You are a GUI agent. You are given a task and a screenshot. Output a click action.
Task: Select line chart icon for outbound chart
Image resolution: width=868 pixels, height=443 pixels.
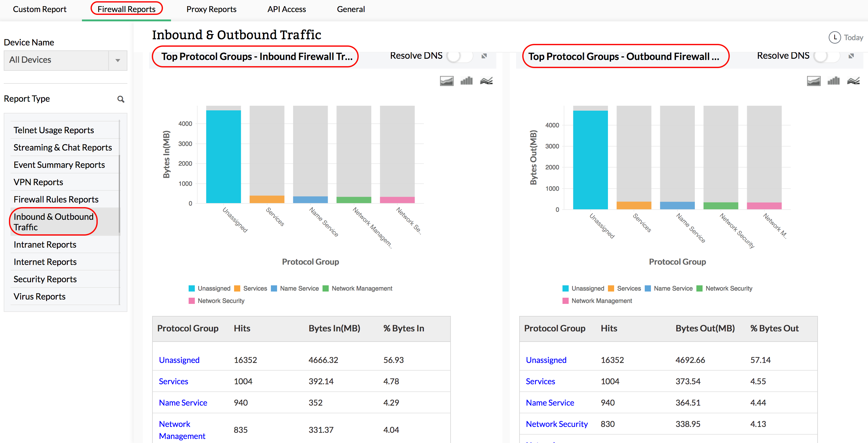click(x=853, y=81)
